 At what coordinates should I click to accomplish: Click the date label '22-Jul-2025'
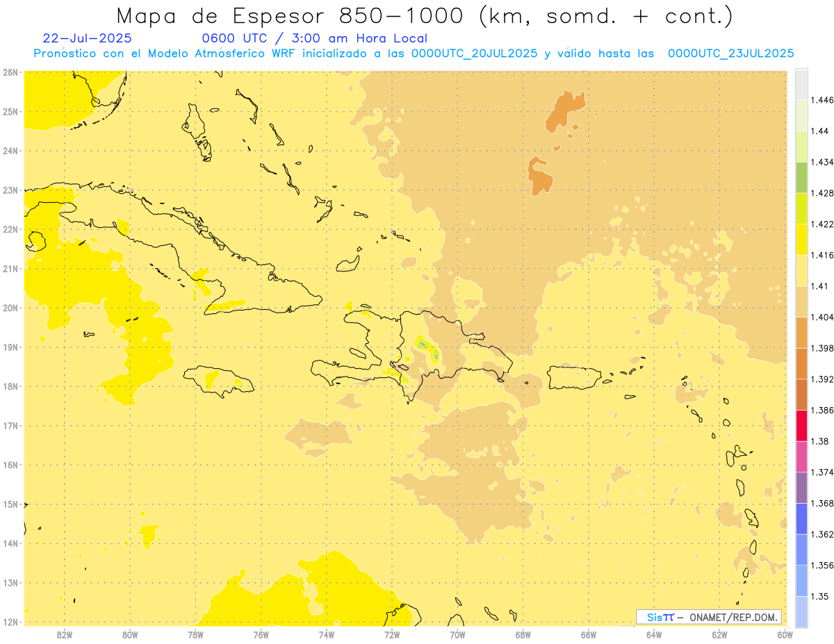tap(87, 38)
